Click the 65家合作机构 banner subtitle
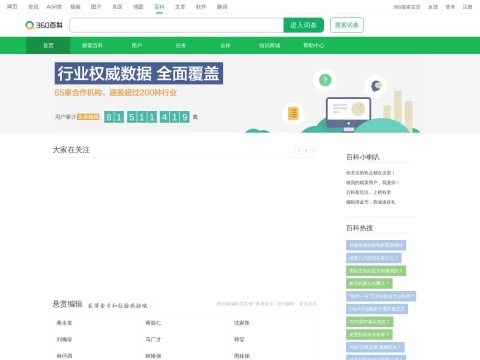Viewport: 480px width, 360px height. (116, 93)
